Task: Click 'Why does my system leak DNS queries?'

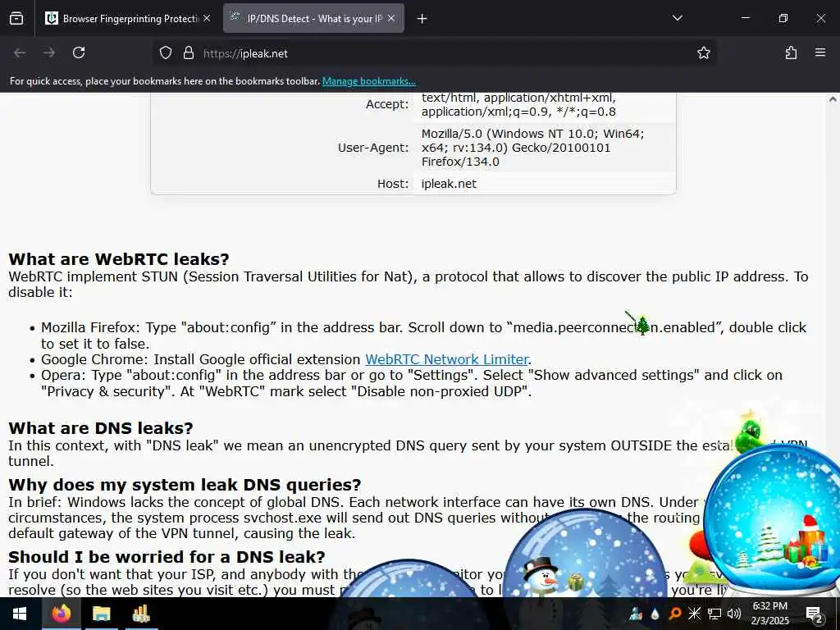Action: [x=185, y=485]
